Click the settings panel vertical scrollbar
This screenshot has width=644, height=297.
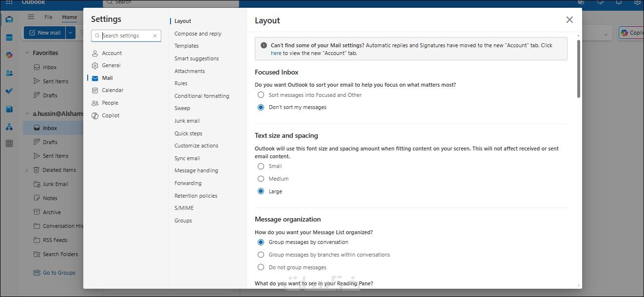[579, 68]
